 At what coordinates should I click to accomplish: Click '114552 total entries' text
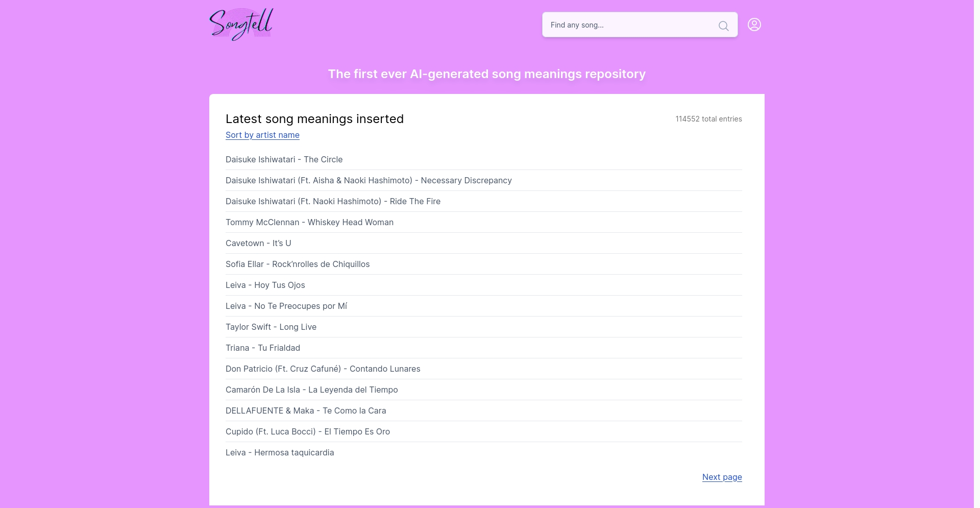point(708,119)
